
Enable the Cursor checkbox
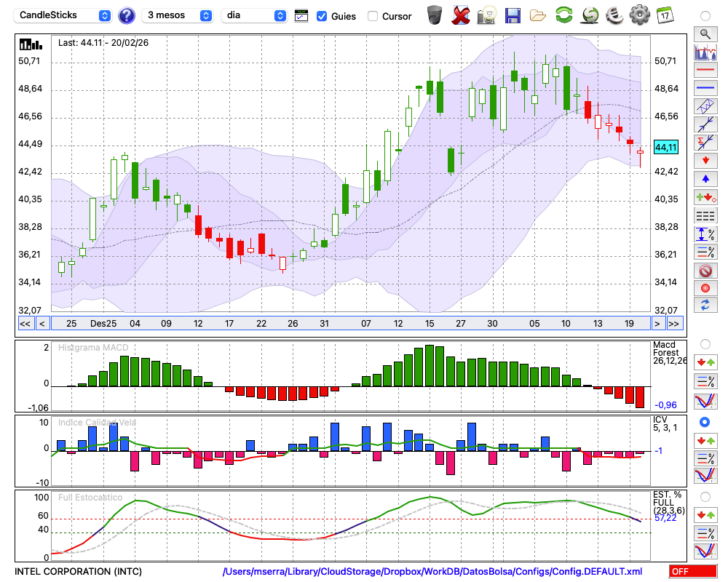[373, 16]
